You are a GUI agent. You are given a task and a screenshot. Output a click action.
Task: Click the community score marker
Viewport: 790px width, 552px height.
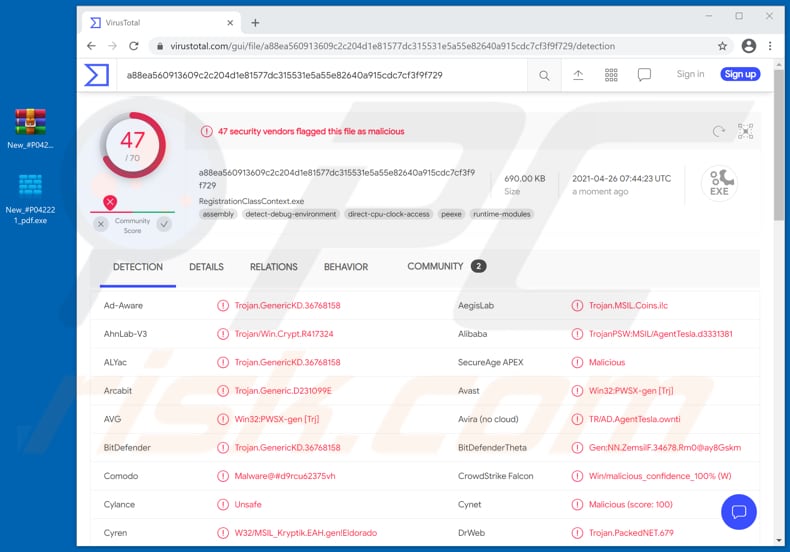tap(110, 202)
